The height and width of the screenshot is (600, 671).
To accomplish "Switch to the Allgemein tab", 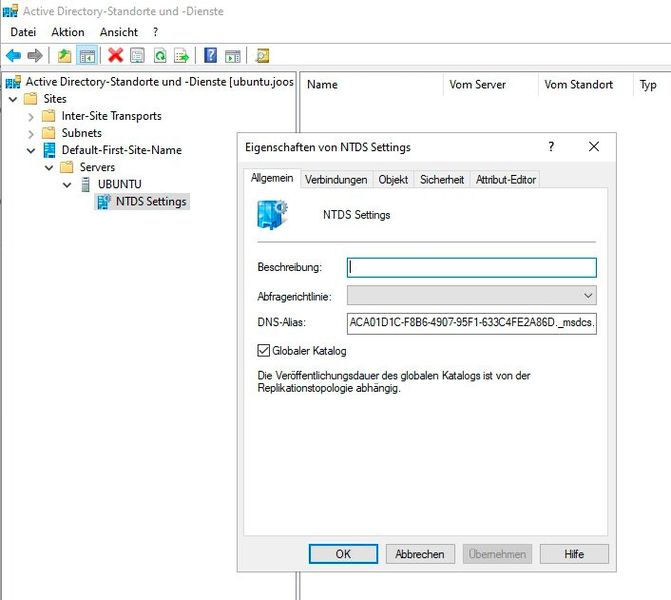I will tap(272, 178).
